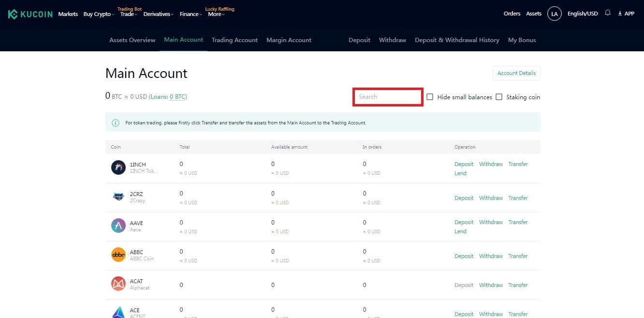The height and width of the screenshot is (318, 644).
Task: Click Deposit for ABBC
Action: tap(464, 256)
